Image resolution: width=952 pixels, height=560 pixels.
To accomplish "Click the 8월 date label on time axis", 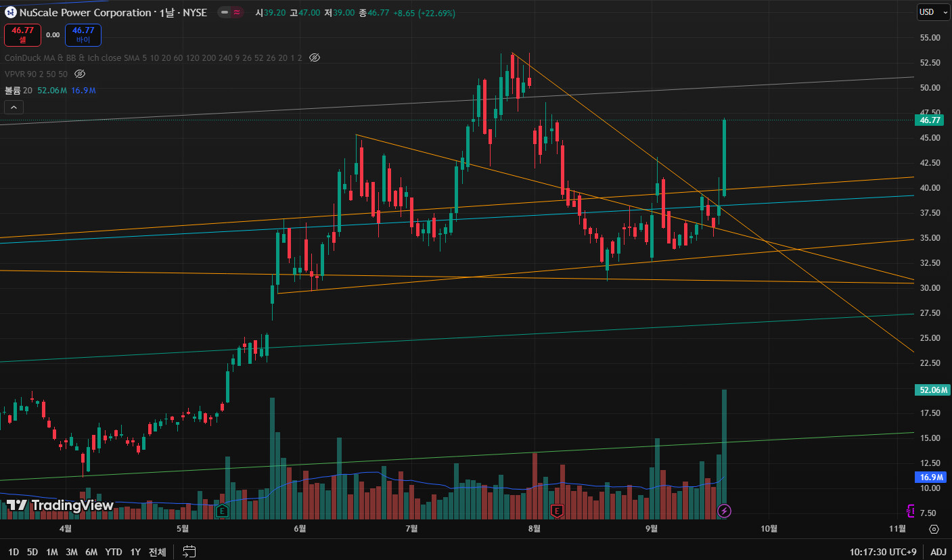I will [534, 529].
